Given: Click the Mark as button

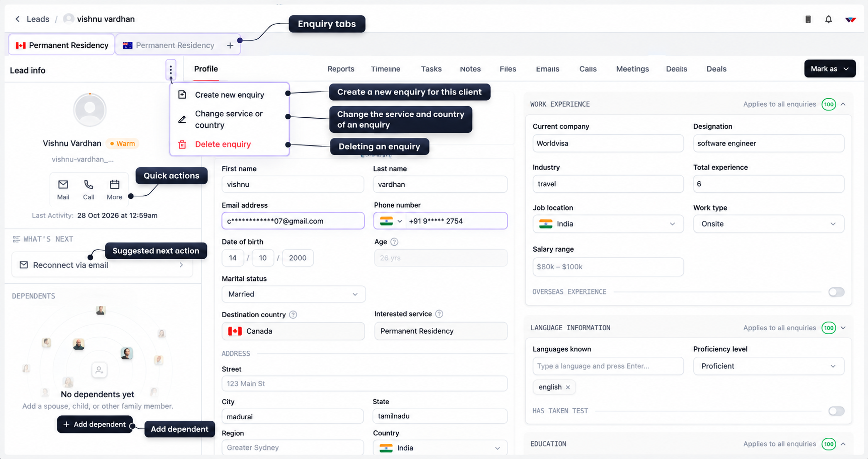Looking at the screenshot, I should (x=830, y=69).
